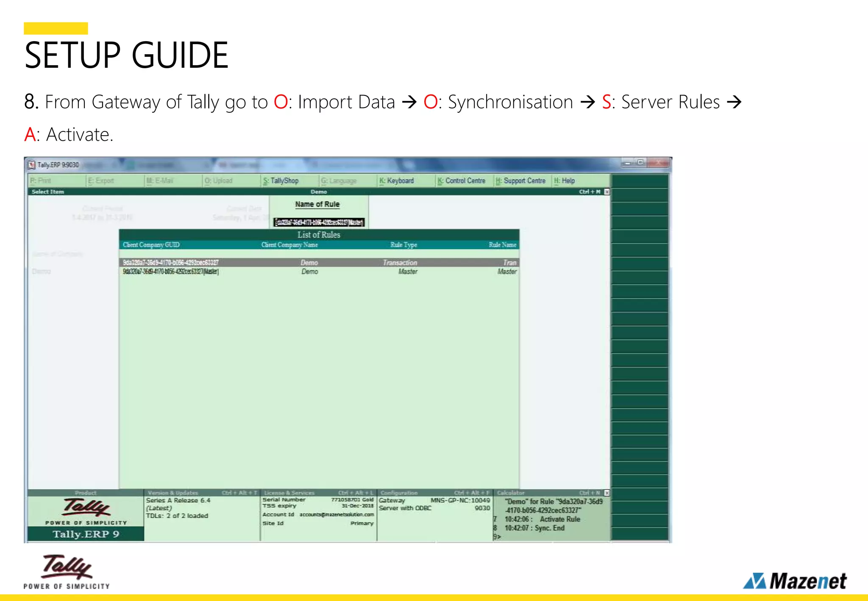
Task: Open H: Support Centre
Action: click(x=523, y=181)
